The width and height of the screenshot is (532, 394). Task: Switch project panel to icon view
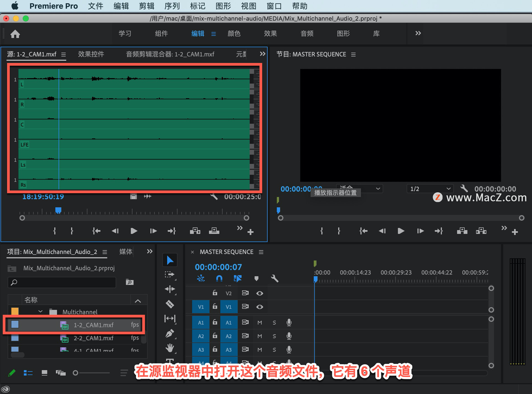[44, 373]
